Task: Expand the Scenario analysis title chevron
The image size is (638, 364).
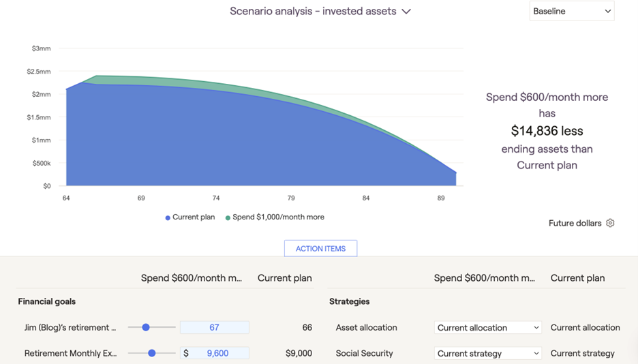Action: tap(406, 12)
